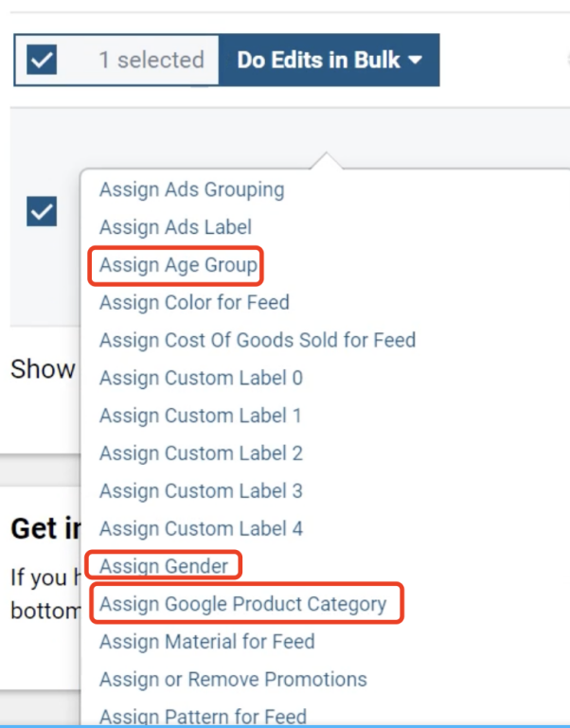Open the Do Edits in Bulk dropdown

tap(328, 61)
